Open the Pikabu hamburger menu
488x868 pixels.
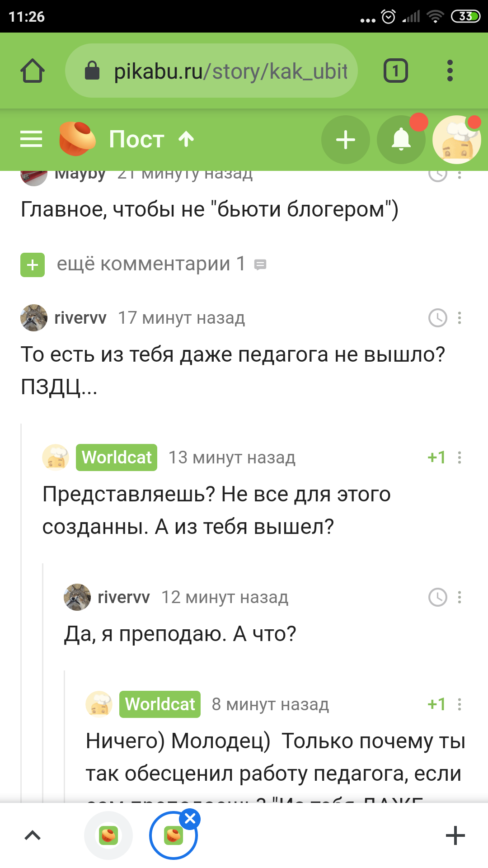pos(31,139)
